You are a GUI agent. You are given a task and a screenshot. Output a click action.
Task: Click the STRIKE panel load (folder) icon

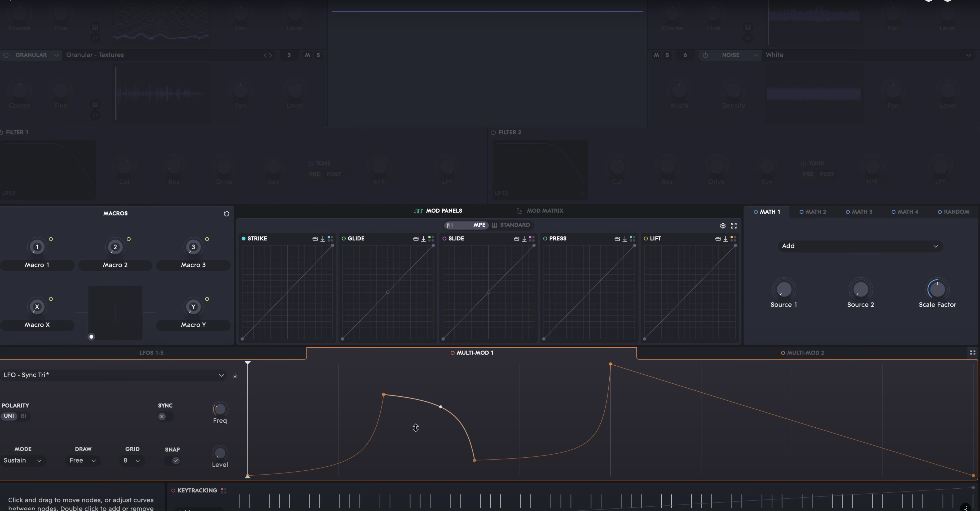[x=315, y=239]
